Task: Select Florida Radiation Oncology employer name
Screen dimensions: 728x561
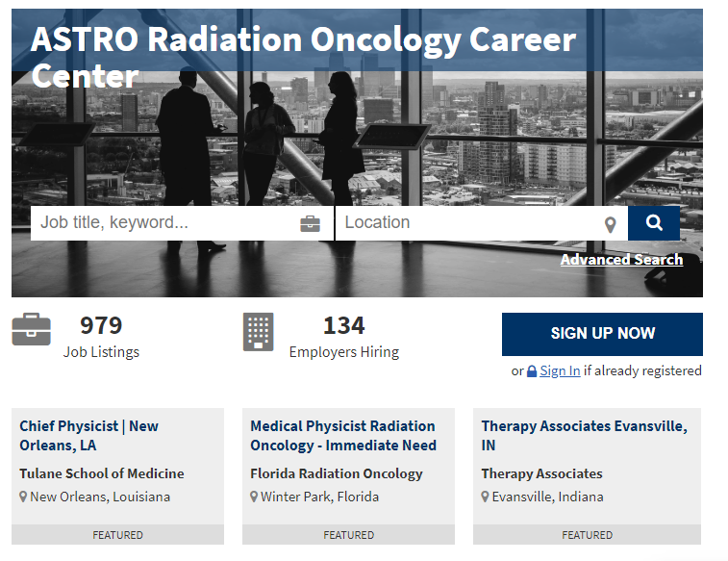Action: pos(337,473)
